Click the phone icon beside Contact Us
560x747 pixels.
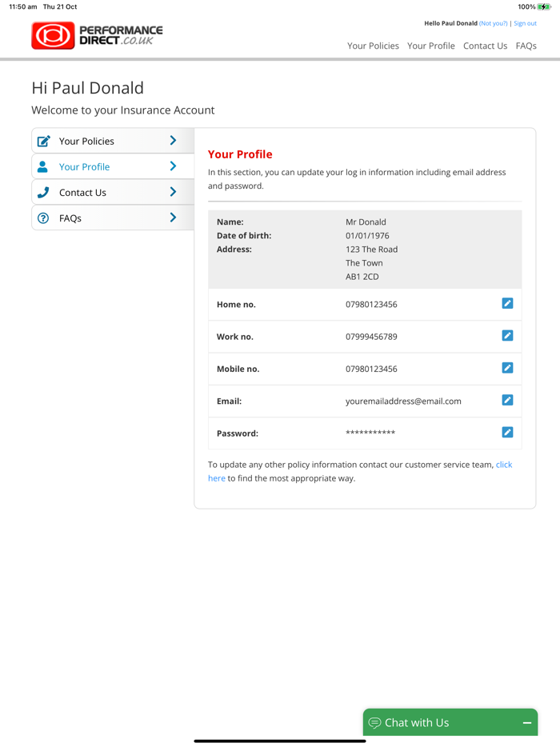click(x=43, y=193)
